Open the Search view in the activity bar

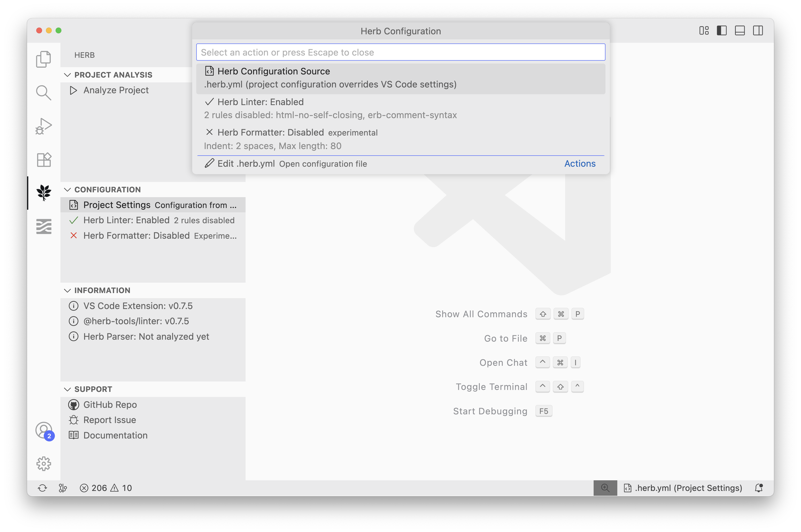[x=44, y=92]
